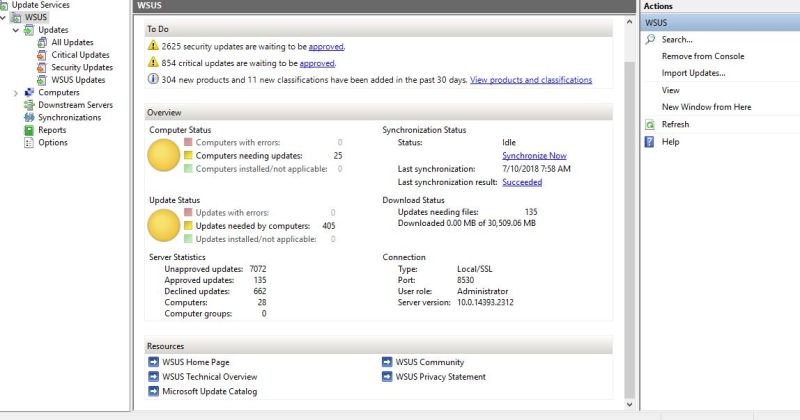Click arrow icon next to WSUS Home Page
The width and height of the screenshot is (800, 420).
153,362
